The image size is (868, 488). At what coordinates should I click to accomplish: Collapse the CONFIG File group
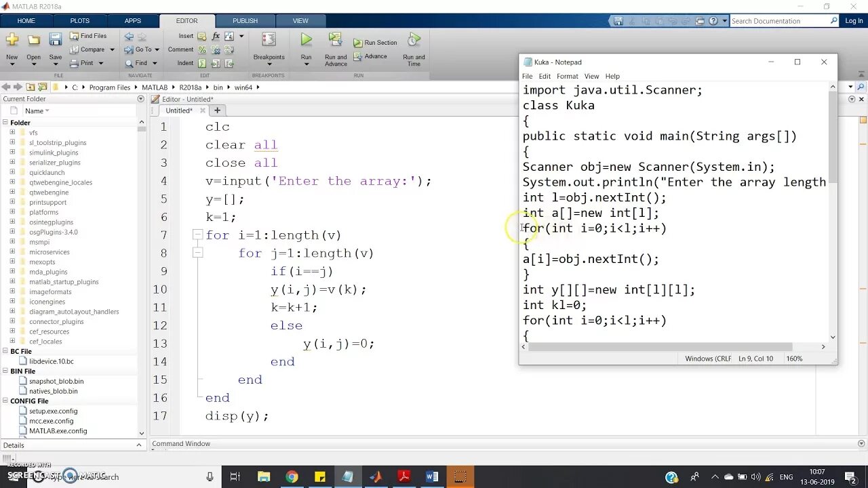[5, 401]
